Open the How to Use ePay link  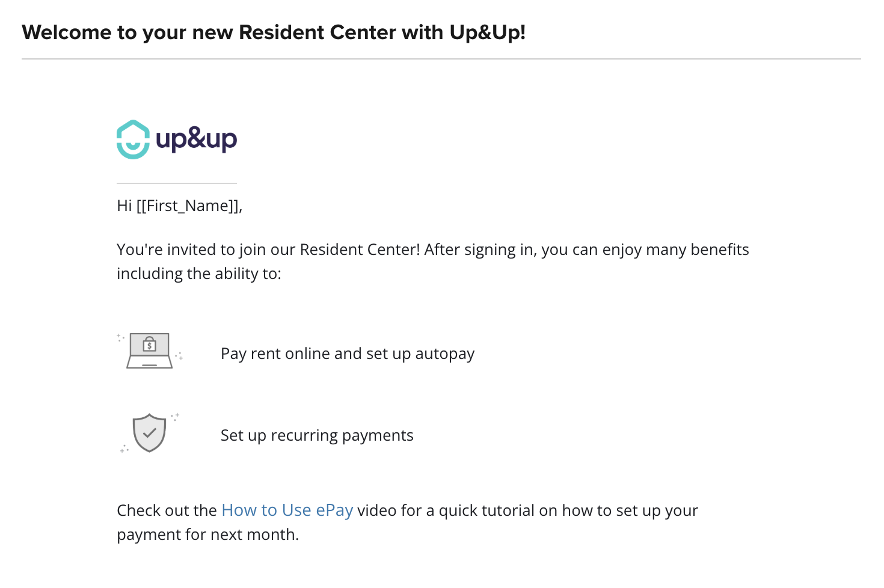287,510
